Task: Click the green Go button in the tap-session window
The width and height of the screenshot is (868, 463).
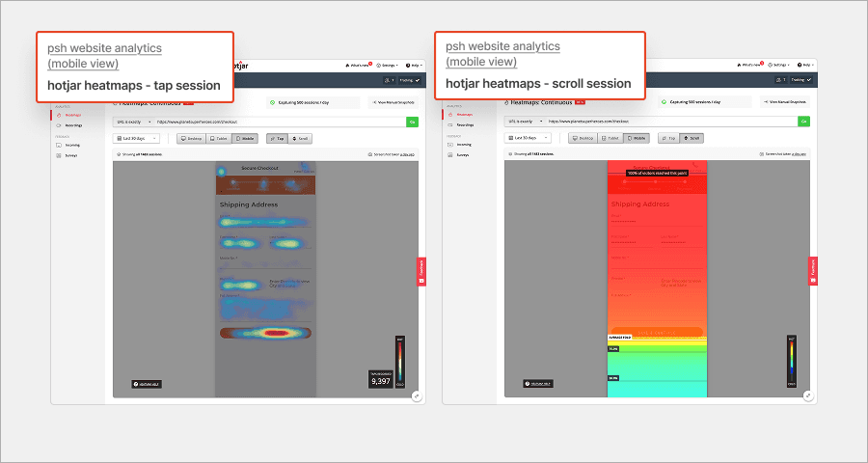Action: (413, 122)
